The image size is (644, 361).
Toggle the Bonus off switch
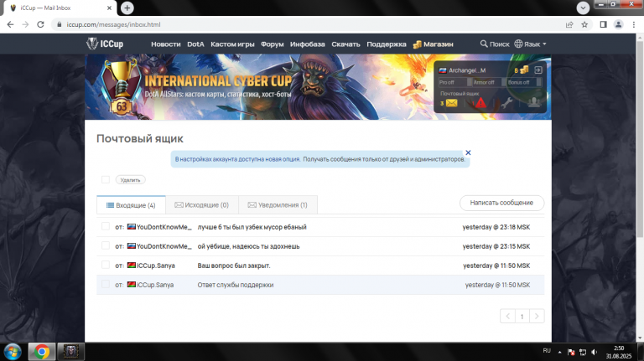click(x=524, y=82)
